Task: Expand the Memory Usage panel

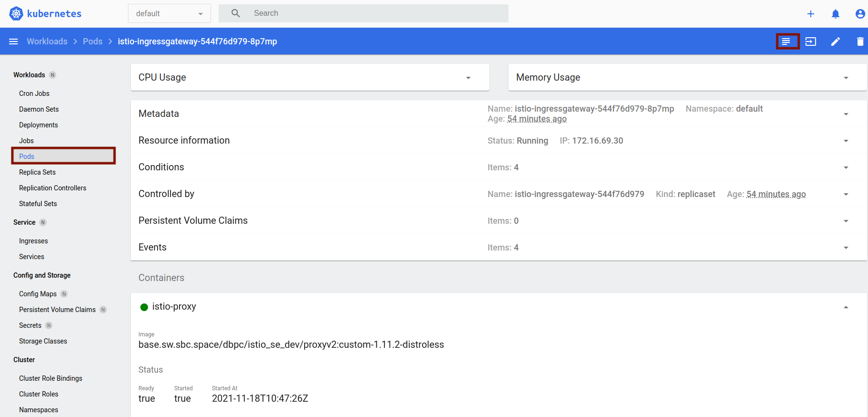Action: (x=846, y=78)
